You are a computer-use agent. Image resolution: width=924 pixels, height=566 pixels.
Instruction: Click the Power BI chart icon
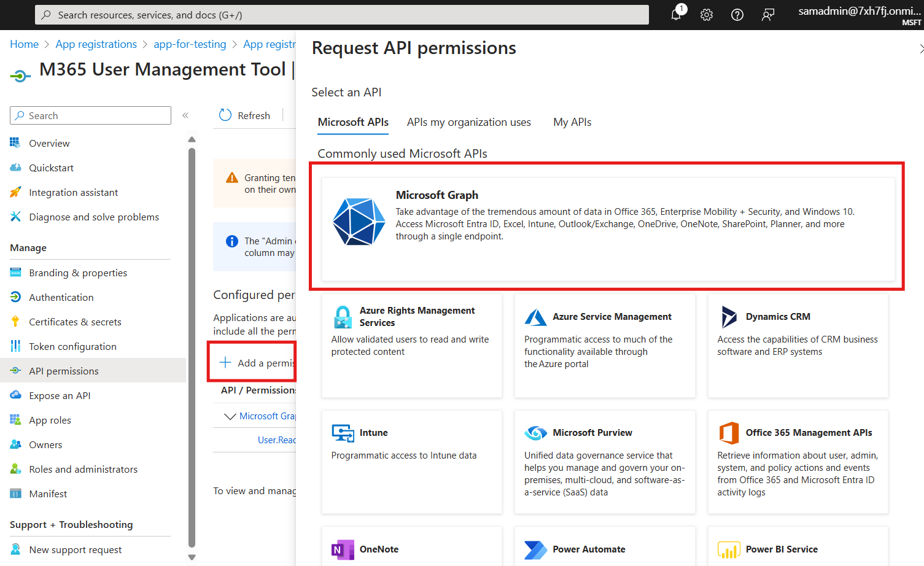click(729, 550)
